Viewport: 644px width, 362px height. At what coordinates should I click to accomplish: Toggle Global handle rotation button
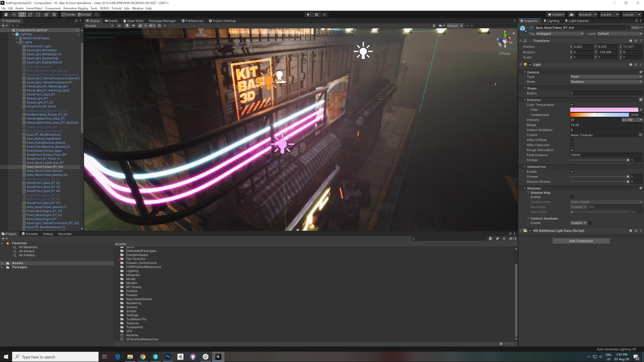coord(84,14)
